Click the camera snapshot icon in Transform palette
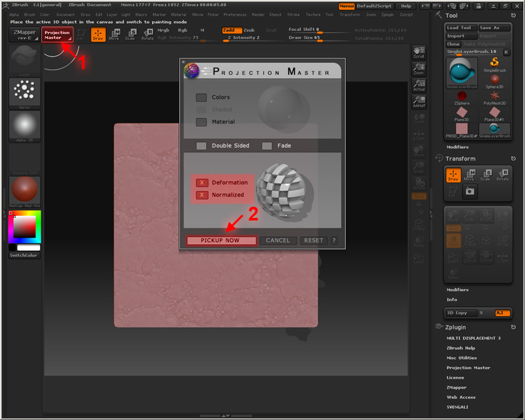Image resolution: width=525 pixels, height=420 pixels. (x=470, y=191)
